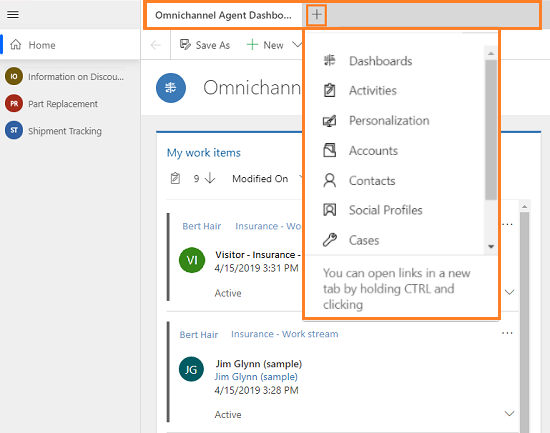Viewport: 550px width, 433px height.
Task: Click the new-tab menu scrollbar thumb
Action: [x=491, y=130]
